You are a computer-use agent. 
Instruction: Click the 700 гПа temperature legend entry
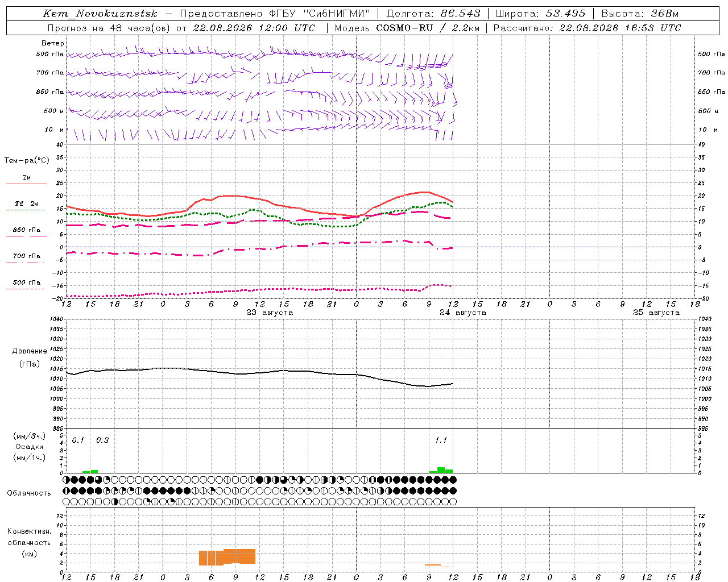click(x=26, y=259)
